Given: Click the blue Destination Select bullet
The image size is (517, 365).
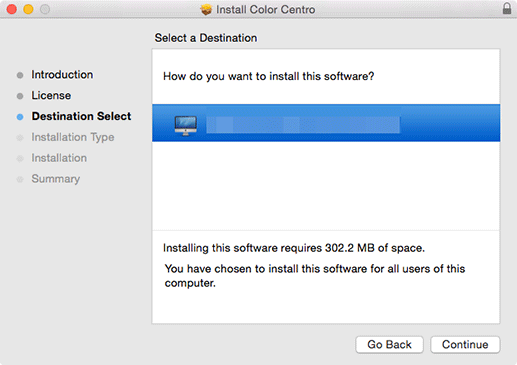Looking at the screenshot, I should pos(20,117).
